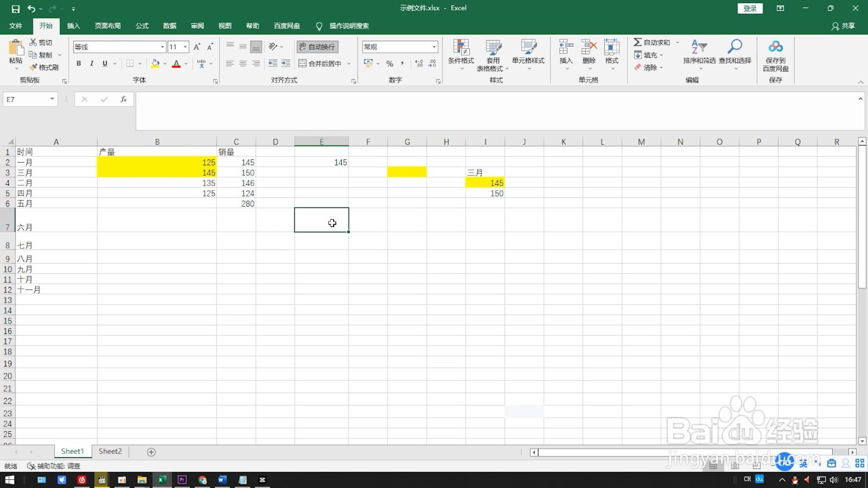868x488 pixels.
Task: Apply comma style number format
Action: 403,63
